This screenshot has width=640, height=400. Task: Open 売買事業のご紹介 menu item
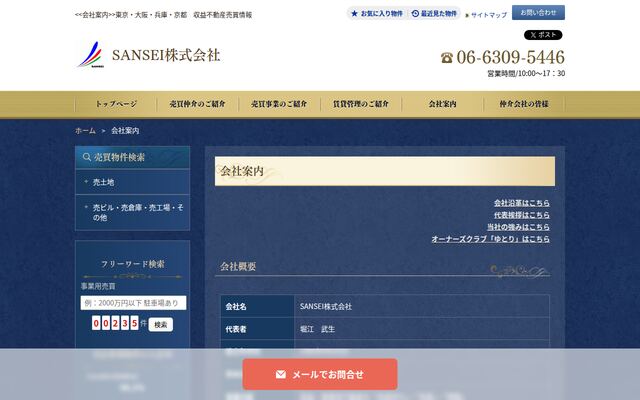coord(279,104)
